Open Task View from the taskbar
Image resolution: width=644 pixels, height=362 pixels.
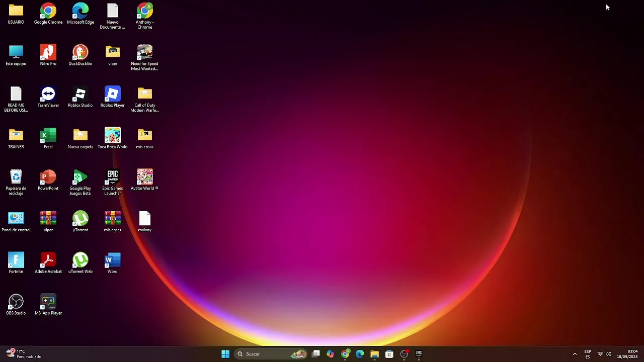coord(316,354)
